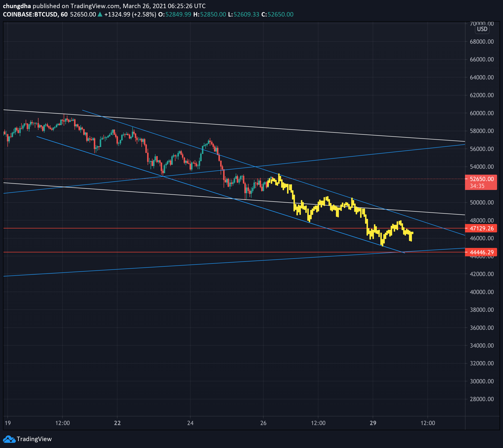Click the 58000.00 price axis label
The width and height of the screenshot is (503, 448).
pyautogui.click(x=482, y=131)
